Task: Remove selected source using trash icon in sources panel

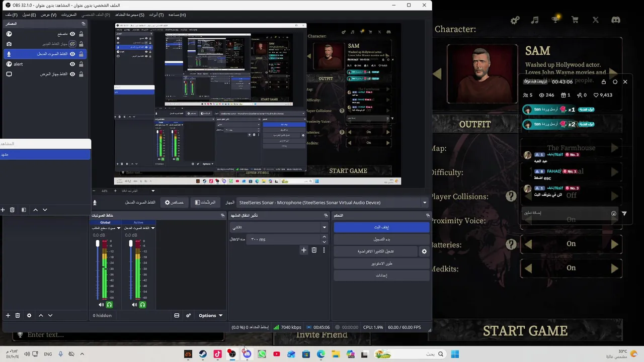Action: 18,315
